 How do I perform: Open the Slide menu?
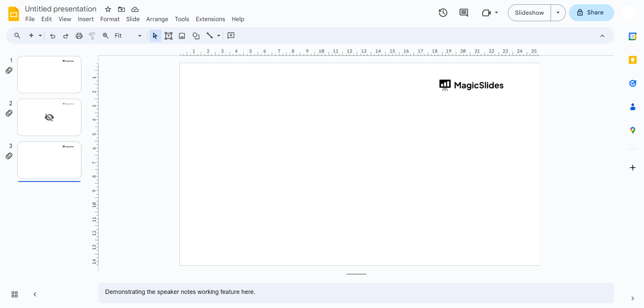click(133, 19)
